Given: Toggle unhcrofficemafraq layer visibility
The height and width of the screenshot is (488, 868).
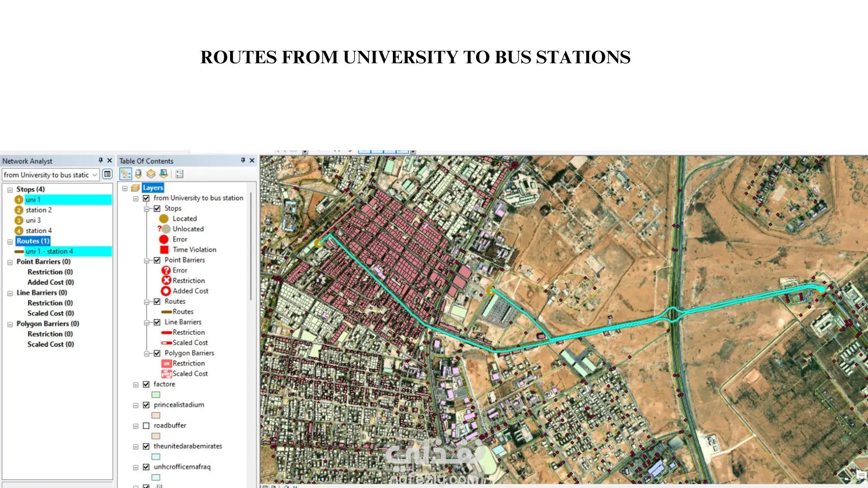Looking at the screenshot, I should pyautogui.click(x=146, y=467).
